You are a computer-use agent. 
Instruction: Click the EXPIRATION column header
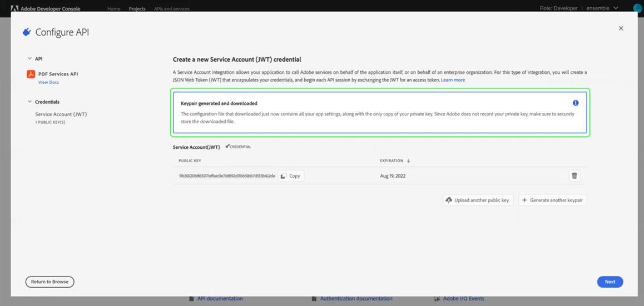tap(392, 161)
